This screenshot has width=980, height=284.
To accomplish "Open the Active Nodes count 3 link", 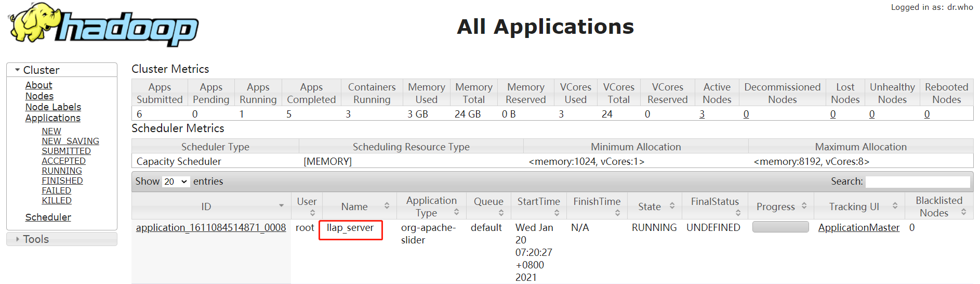I will point(702,114).
